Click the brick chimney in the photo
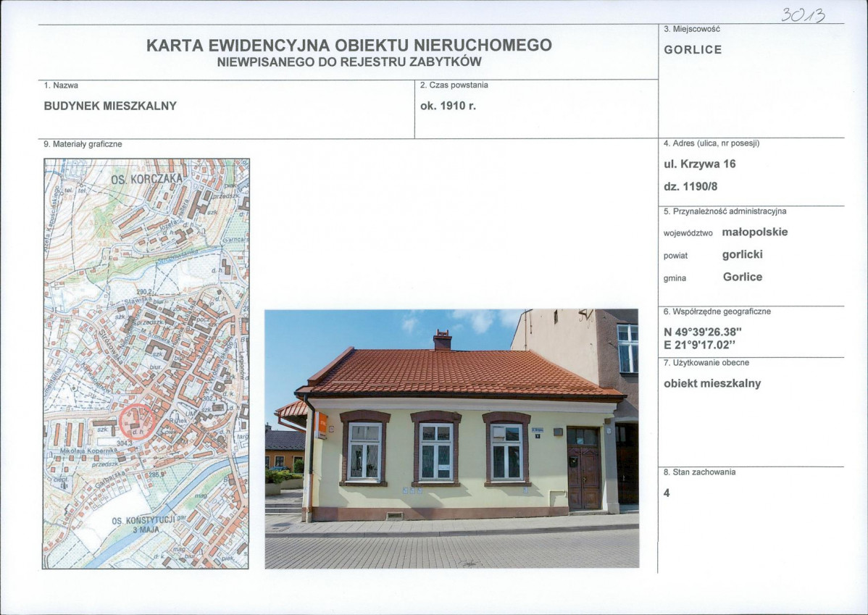Viewport: 868px width, 615px height. 442,340
